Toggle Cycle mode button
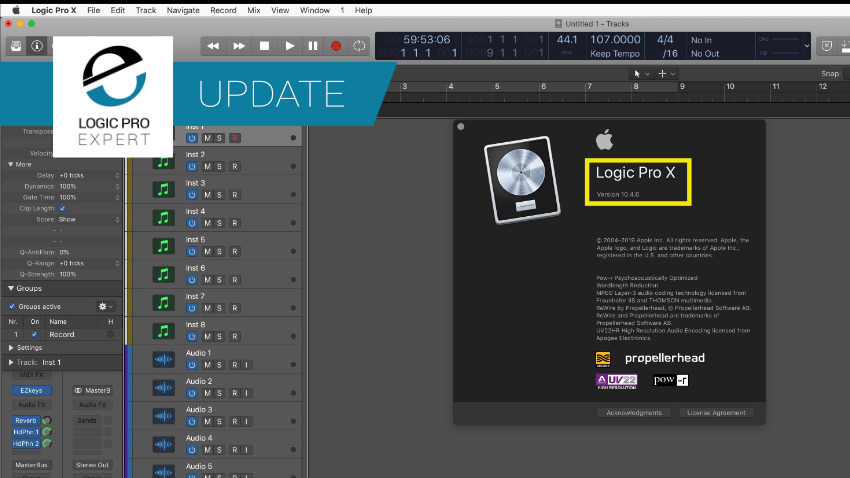This screenshot has height=478, width=850. click(x=359, y=46)
